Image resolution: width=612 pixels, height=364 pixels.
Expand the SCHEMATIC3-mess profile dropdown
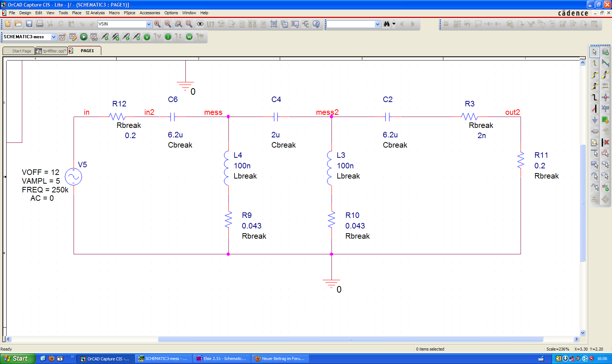[x=54, y=37]
